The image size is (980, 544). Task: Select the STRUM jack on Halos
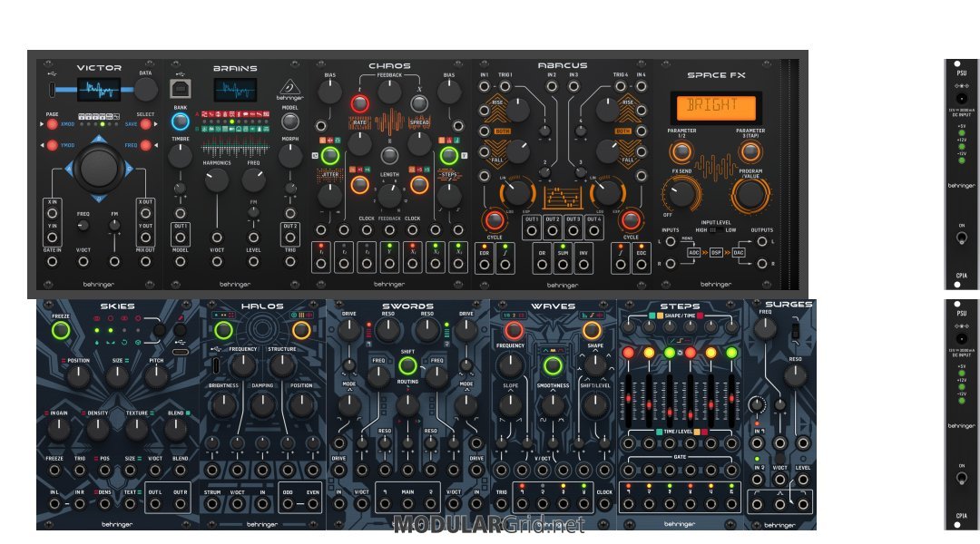pos(211,503)
